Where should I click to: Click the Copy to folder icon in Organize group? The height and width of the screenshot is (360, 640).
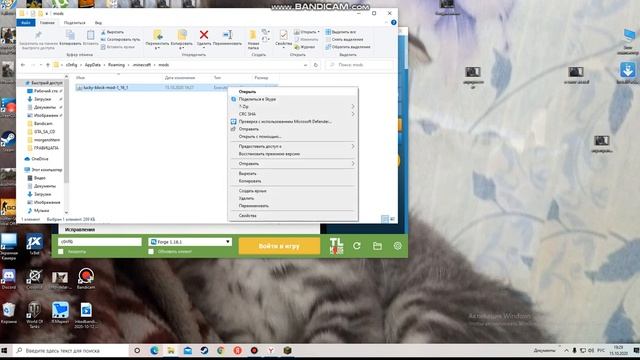click(x=182, y=35)
